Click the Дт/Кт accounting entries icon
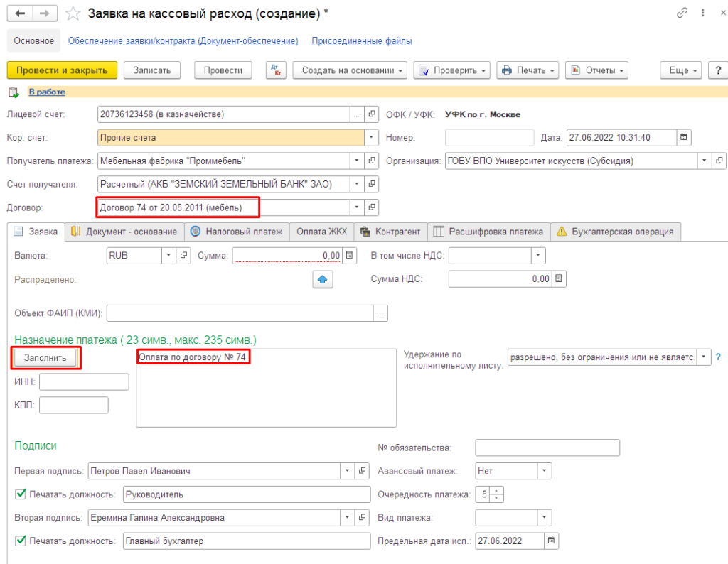Image resolution: width=728 pixels, height=564 pixels. [x=275, y=70]
